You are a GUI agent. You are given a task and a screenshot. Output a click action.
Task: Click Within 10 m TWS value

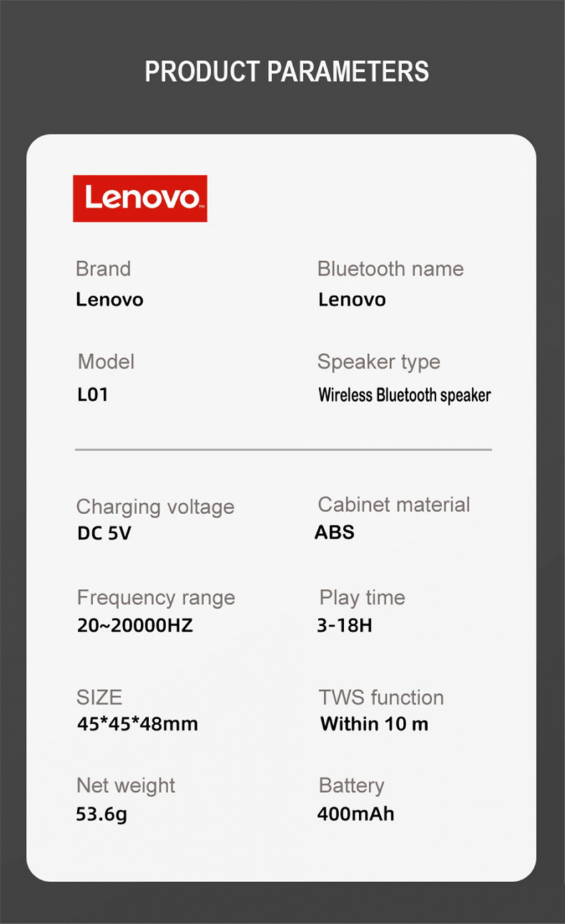(x=374, y=723)
